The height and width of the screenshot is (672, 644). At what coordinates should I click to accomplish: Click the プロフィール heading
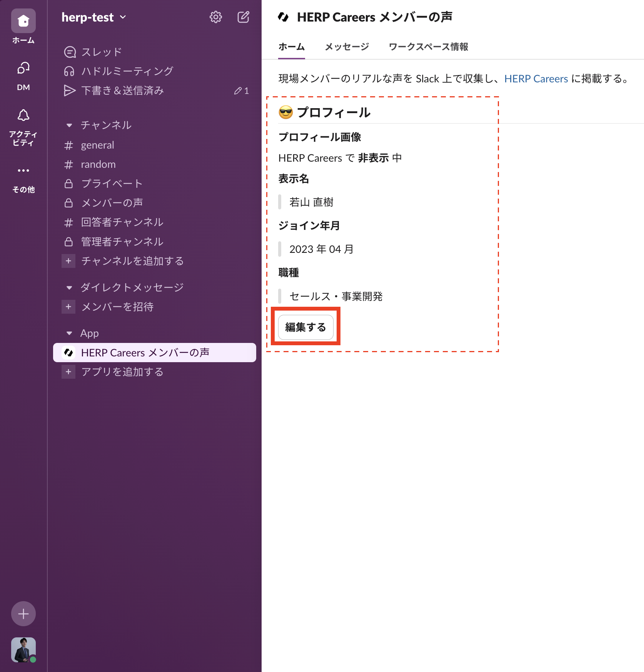pyautogui.click(x=334, y=112)
